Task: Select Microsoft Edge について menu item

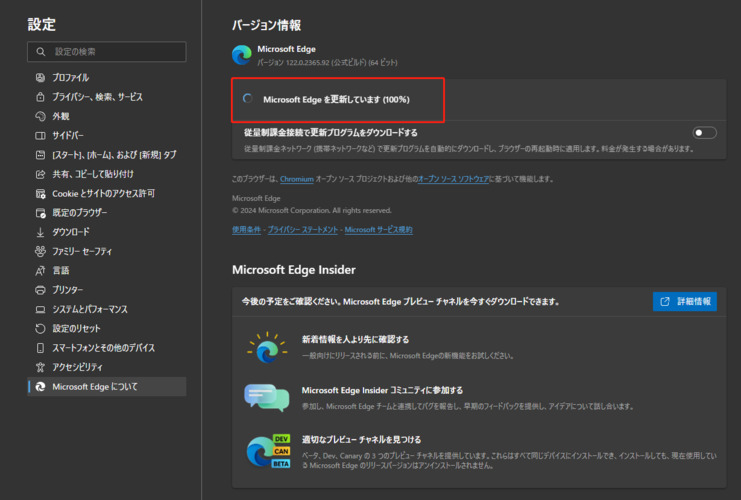Action: click(x=107, y=387)
